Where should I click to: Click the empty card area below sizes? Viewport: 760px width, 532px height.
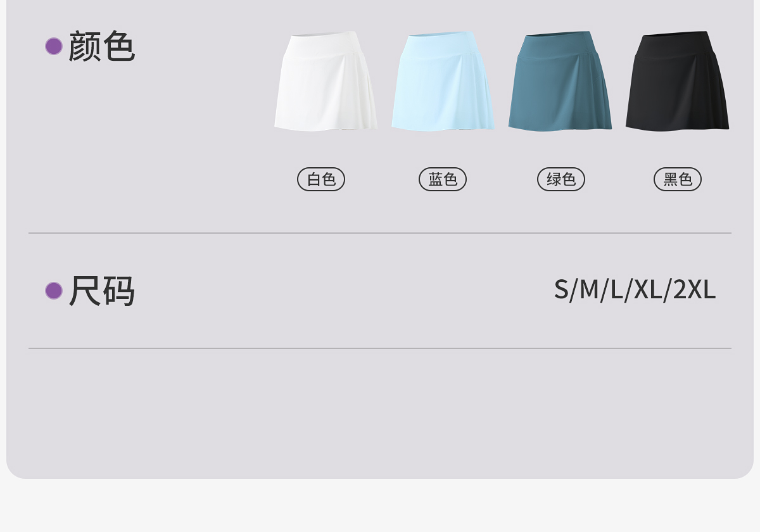point(380,412)
